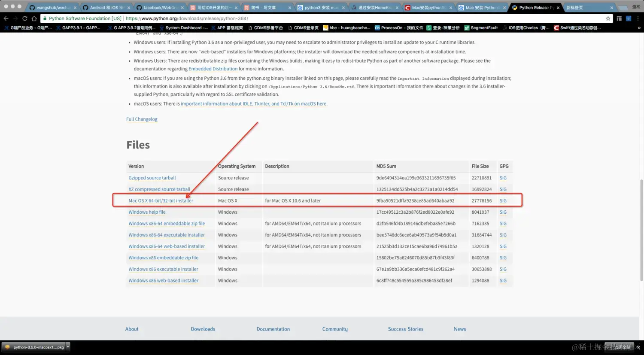Screen dimensions: 644x355
Task: Open the iOS使用Charles bookmark
Action: coord(526,27)
